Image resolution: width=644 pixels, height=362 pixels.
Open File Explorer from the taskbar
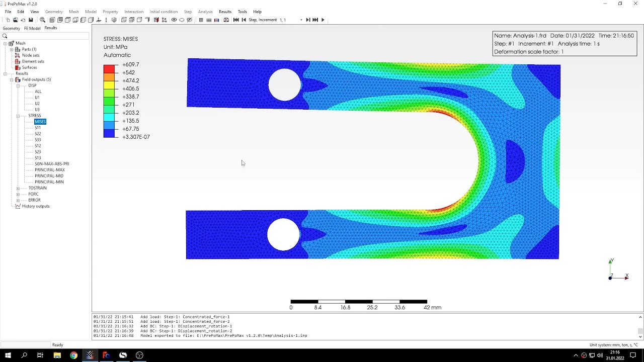pyautogui.click(x=57, y=355)
